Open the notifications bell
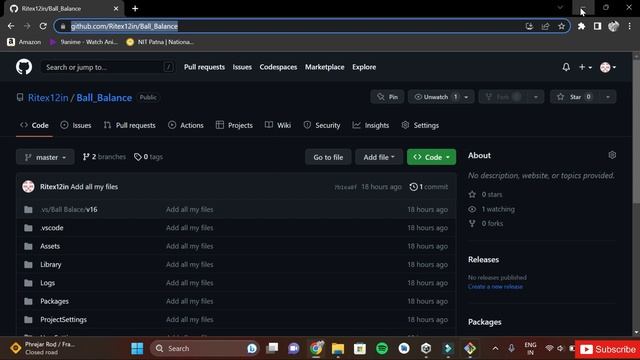 pos(566,67)
